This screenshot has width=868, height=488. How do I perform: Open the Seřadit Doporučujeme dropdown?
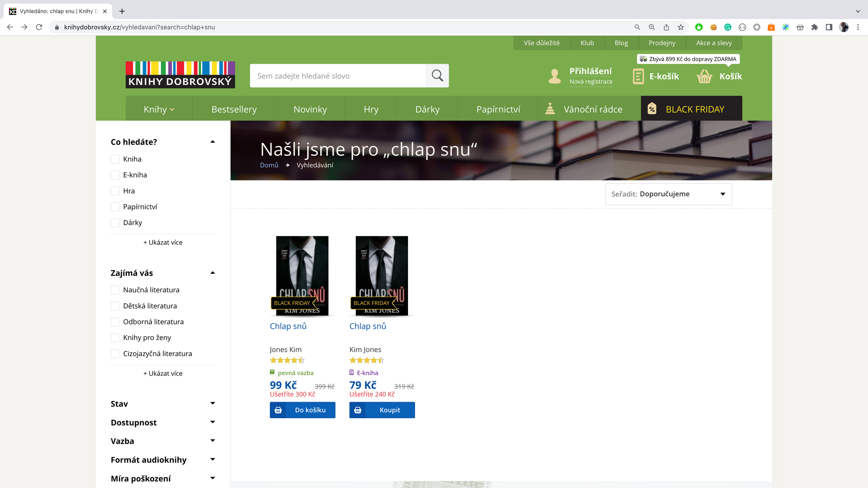pyautogui.click(x=668, y=194)
